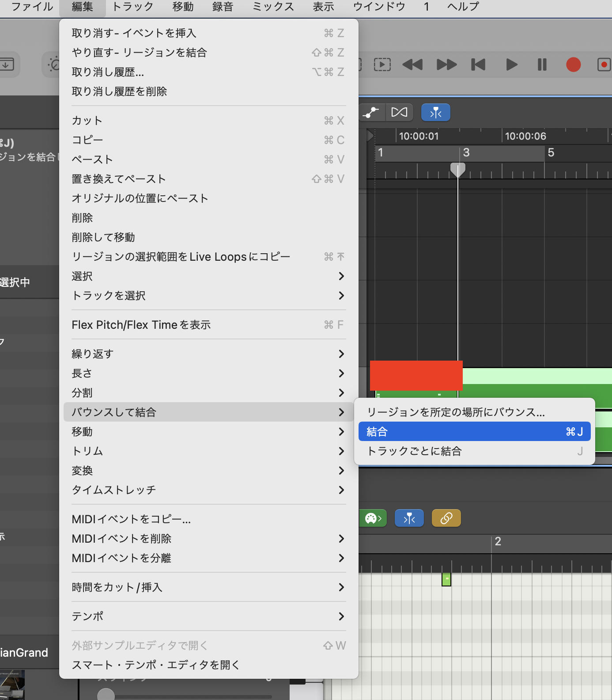Toggle Catch Playhead in the tracks area
Image resolution: width=612 pixels, height=700 pixels.
coord(435,113)
